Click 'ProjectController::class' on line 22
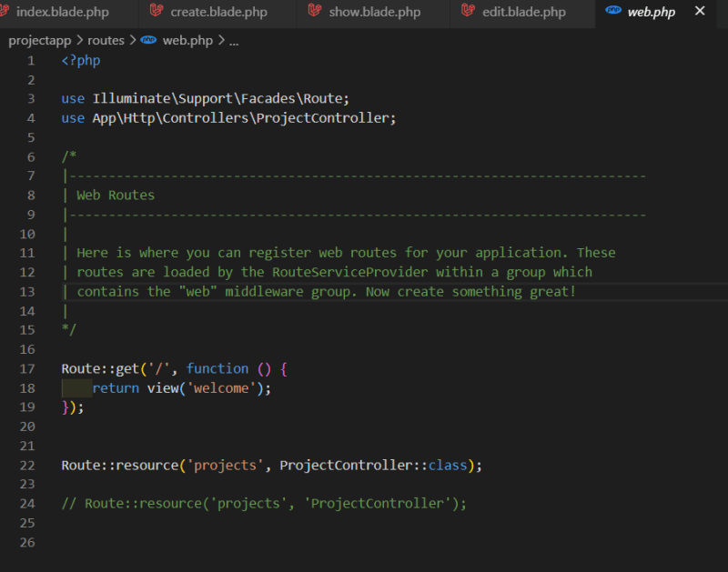 coord(373,466)
